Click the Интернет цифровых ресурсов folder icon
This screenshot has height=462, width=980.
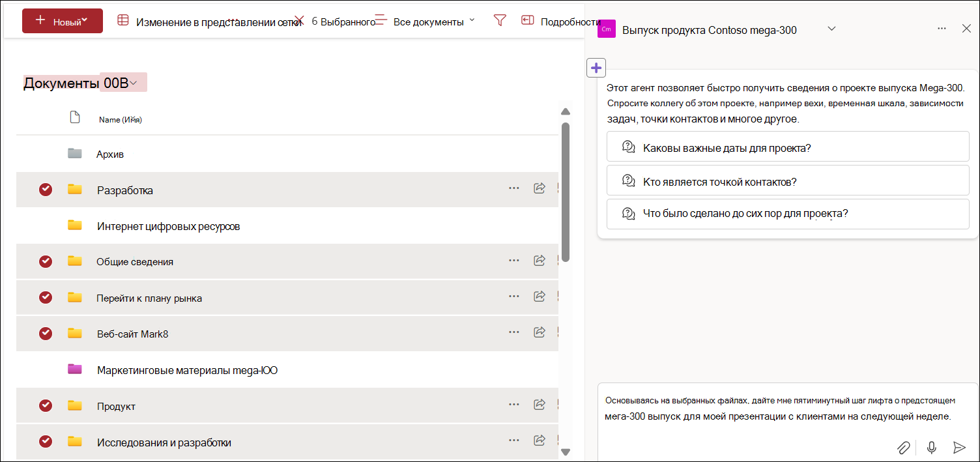pyautogui.click(x=75, y=225)
